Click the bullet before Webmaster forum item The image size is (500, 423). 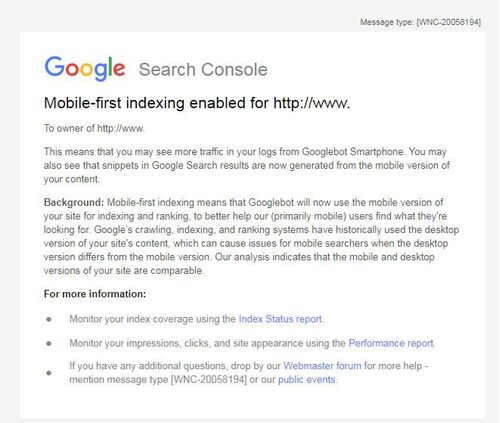49,373
